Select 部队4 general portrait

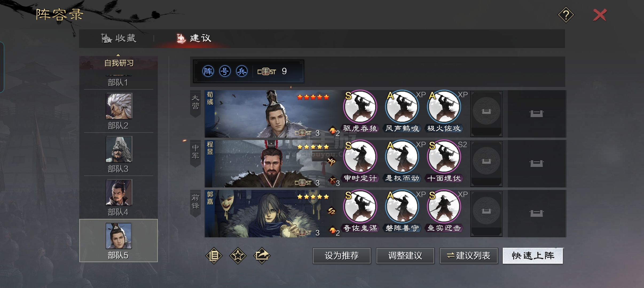coord(119,192)
